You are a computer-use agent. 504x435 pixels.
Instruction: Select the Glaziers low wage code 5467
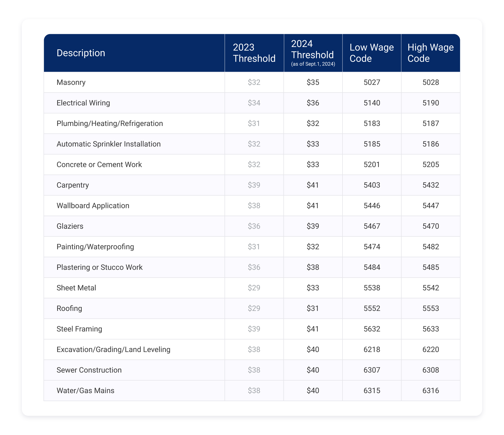pos(371,226)
